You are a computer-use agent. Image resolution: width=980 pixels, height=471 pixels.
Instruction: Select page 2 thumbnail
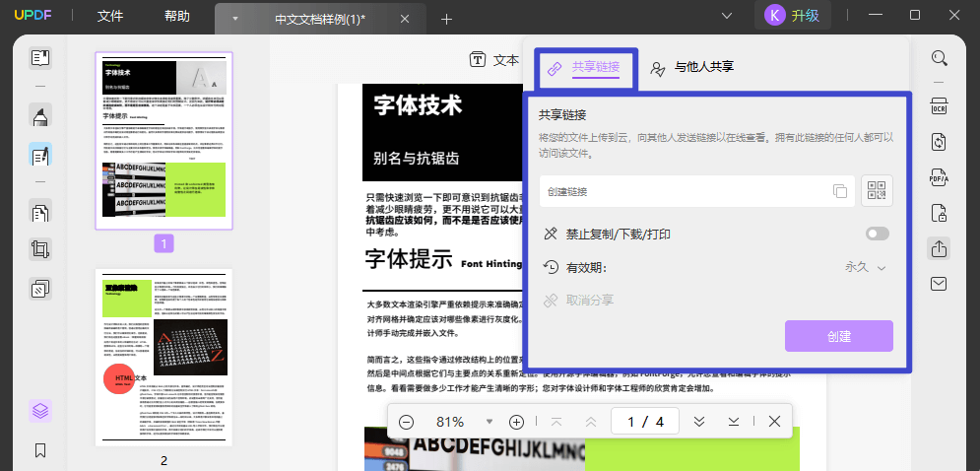click(163, 358)
